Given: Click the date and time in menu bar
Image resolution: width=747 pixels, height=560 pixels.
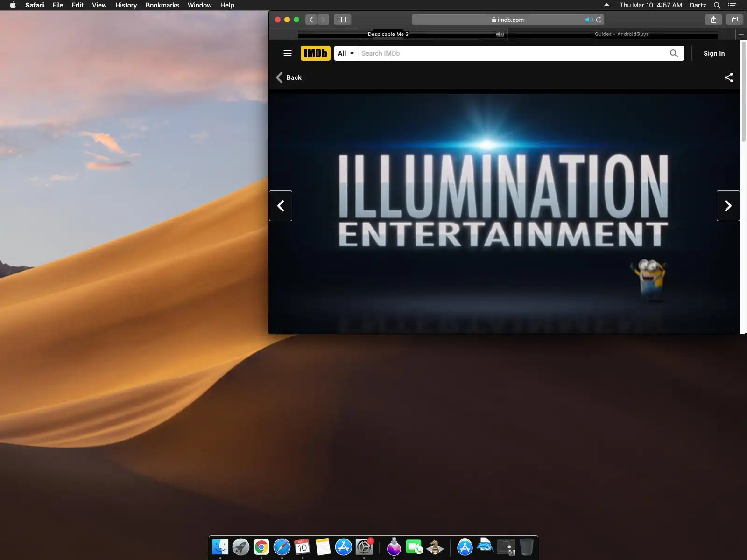Looking at the screenshot, I should tap(650, 5).
